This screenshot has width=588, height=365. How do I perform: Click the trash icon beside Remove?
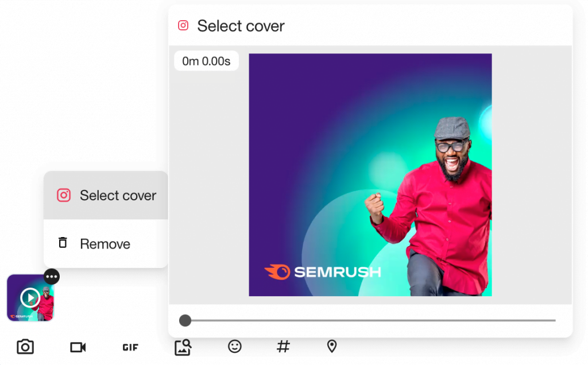(63, 242)
